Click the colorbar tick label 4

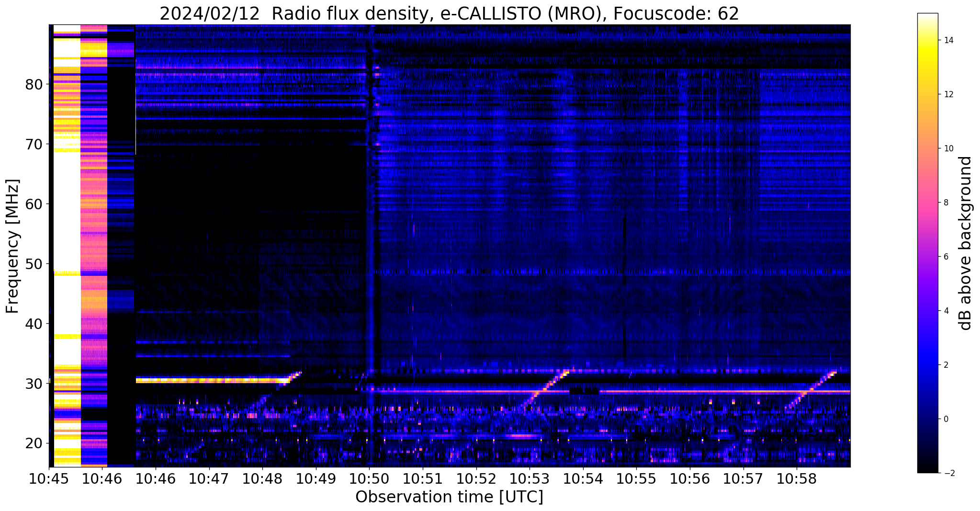(945, 311)
